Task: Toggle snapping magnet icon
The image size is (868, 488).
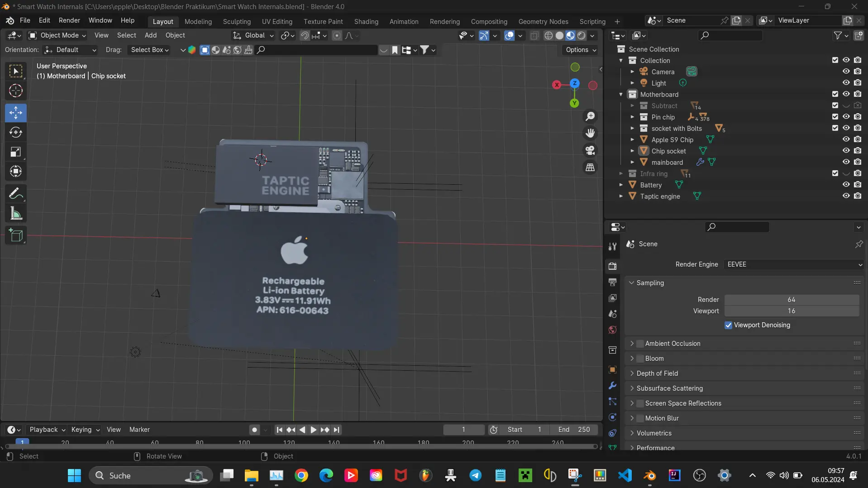Action: coord(305,35)
